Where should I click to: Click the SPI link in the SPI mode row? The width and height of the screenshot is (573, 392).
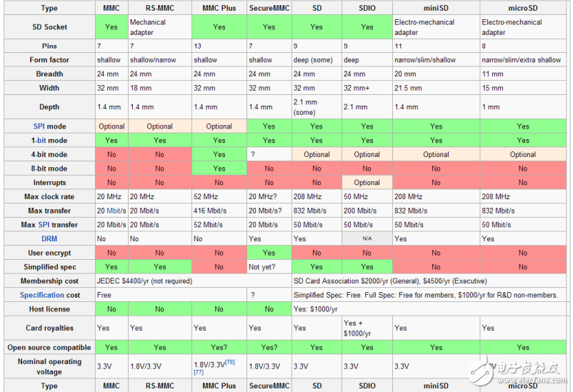[39, 126]
